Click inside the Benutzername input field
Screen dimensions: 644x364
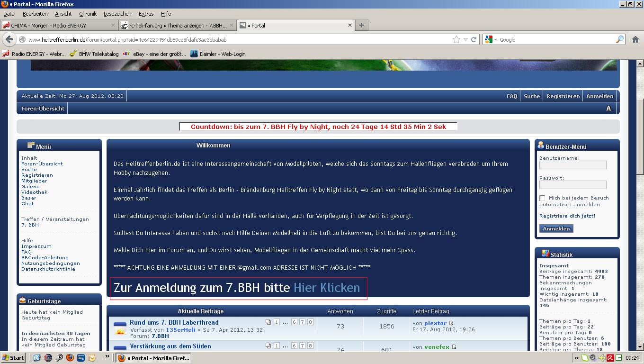pyautogui.click(x=572, y=165)
